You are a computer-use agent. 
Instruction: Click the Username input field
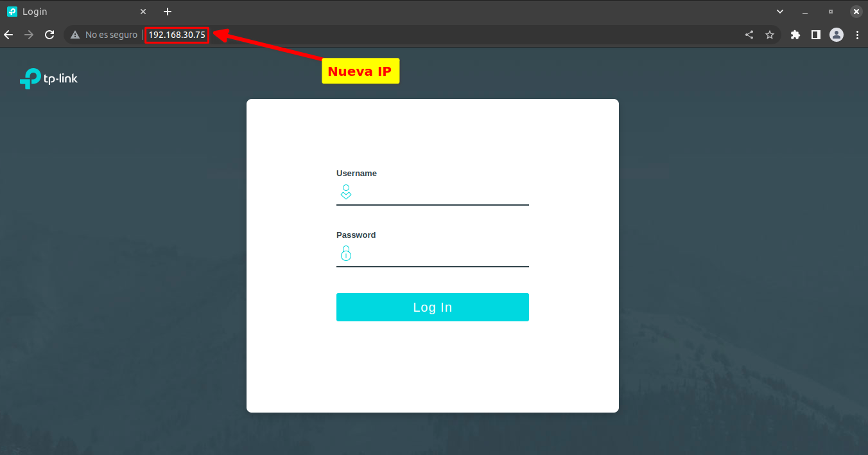pyautogui.click(x=433, y=192)
